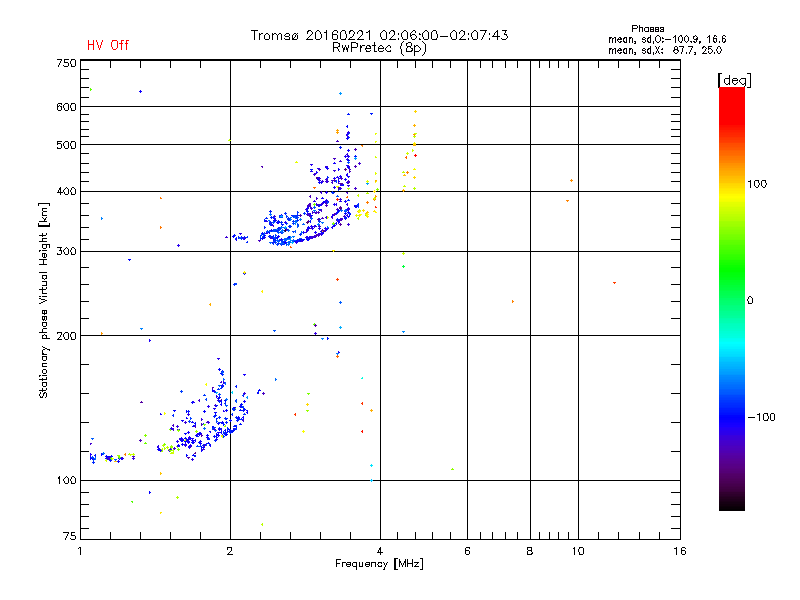The image size is (800, 600).
Task: Click the red top section of the color bar
Action: pyautogui.click(x=732, y=105)
